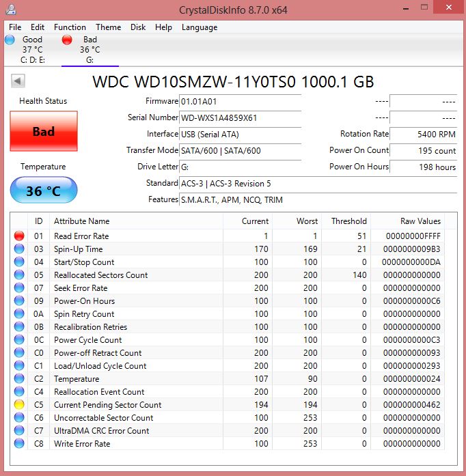Click the Attribute Name column header
Viewport: 466px width, 476px height.
coord(136,221)
